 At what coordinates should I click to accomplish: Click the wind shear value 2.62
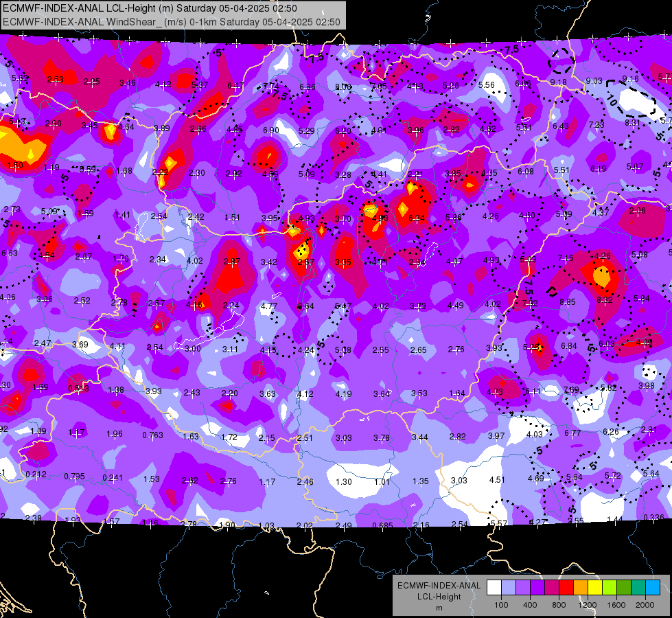coord(190,481)
